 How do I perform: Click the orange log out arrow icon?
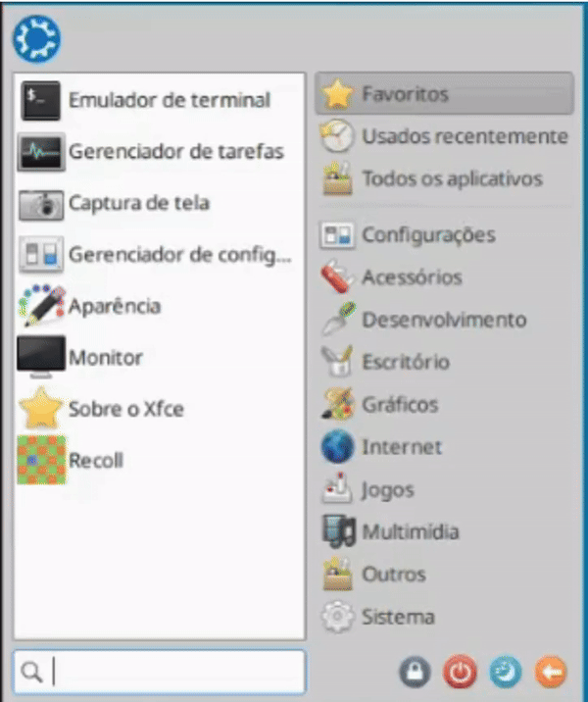pos(551,672)
